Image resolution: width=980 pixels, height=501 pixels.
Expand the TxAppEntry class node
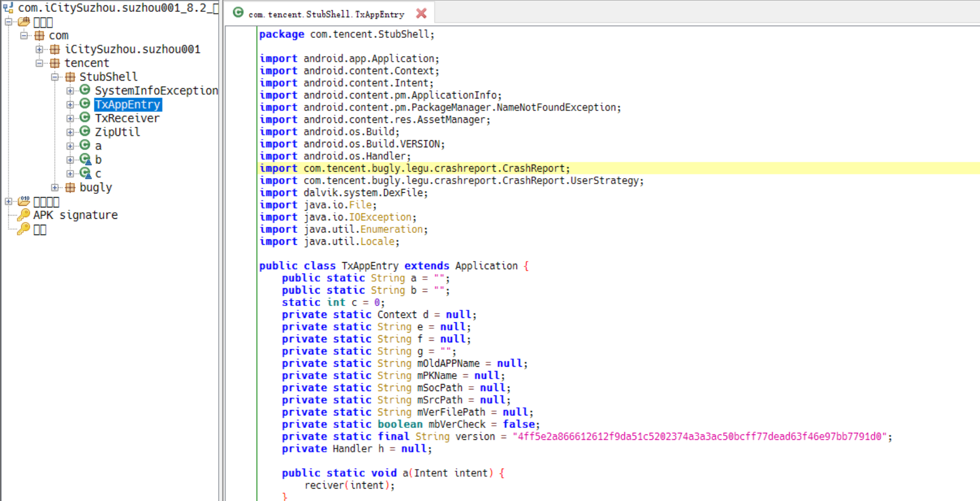pyautogui.click(x=70, y=105)
